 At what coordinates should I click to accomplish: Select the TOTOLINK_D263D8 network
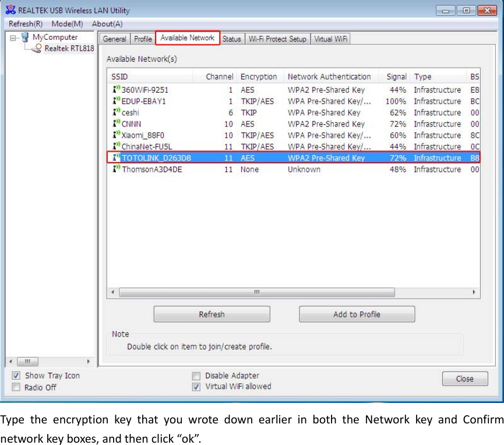pyautogui.click(x=294, y=157)
